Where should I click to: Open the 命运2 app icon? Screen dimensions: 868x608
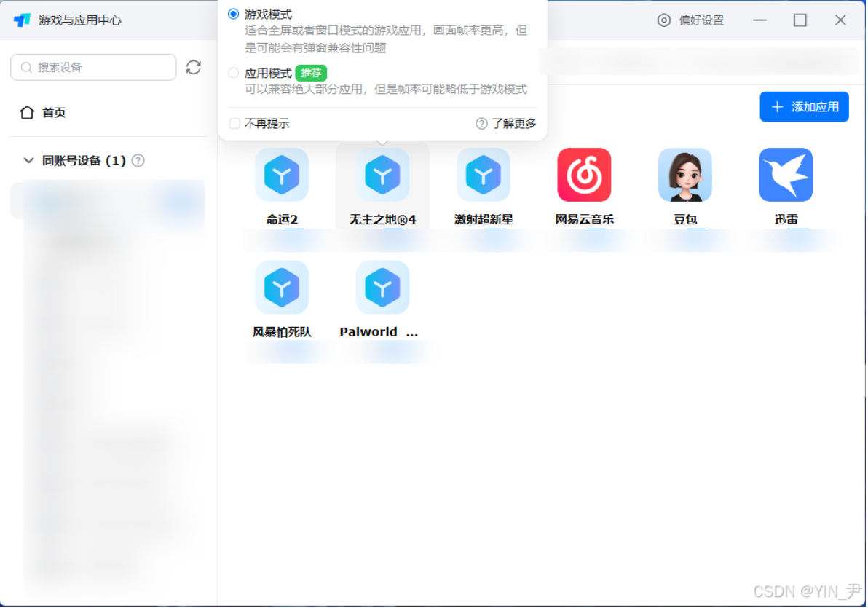(282, 175)
